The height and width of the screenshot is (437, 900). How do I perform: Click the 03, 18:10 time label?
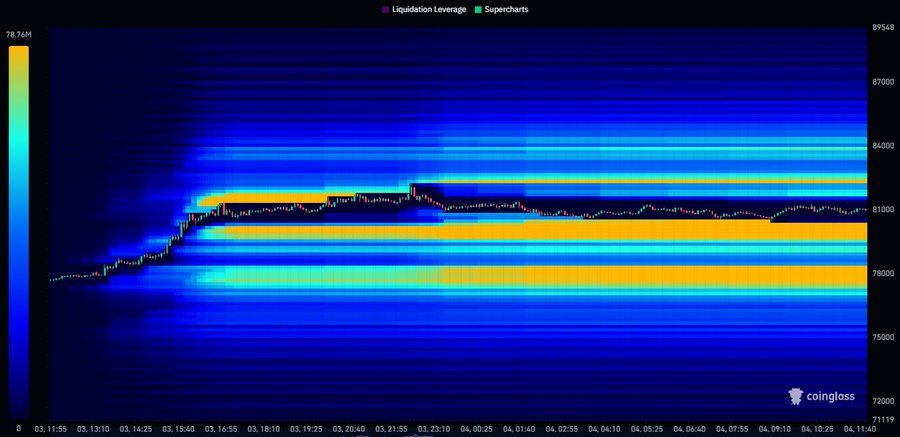(265, 429)
